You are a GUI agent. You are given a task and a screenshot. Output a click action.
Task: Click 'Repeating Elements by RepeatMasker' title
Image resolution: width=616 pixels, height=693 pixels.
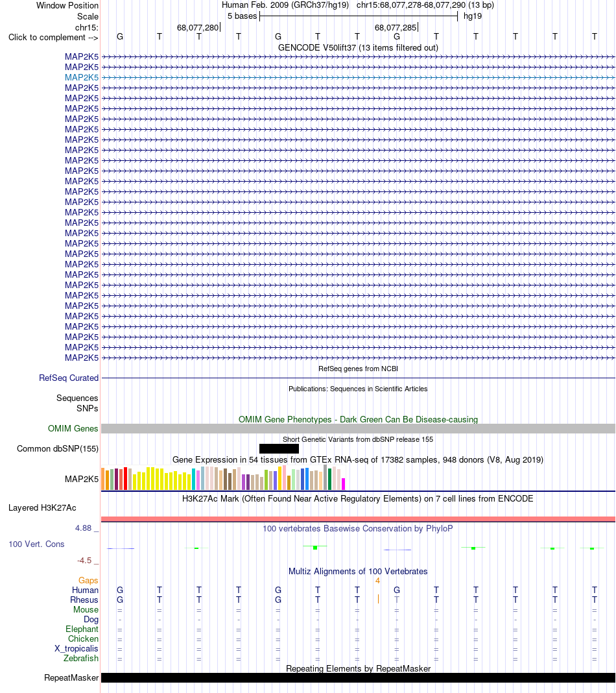point(358,669)
